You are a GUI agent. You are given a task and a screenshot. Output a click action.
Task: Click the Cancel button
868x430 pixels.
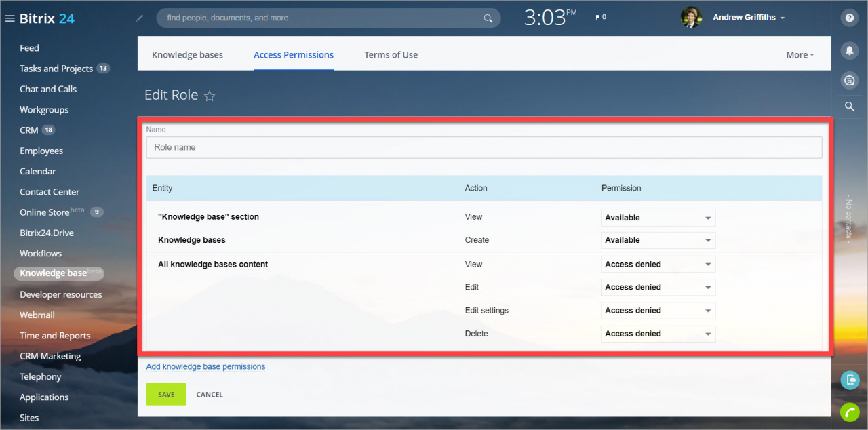[x=210, y=395]
